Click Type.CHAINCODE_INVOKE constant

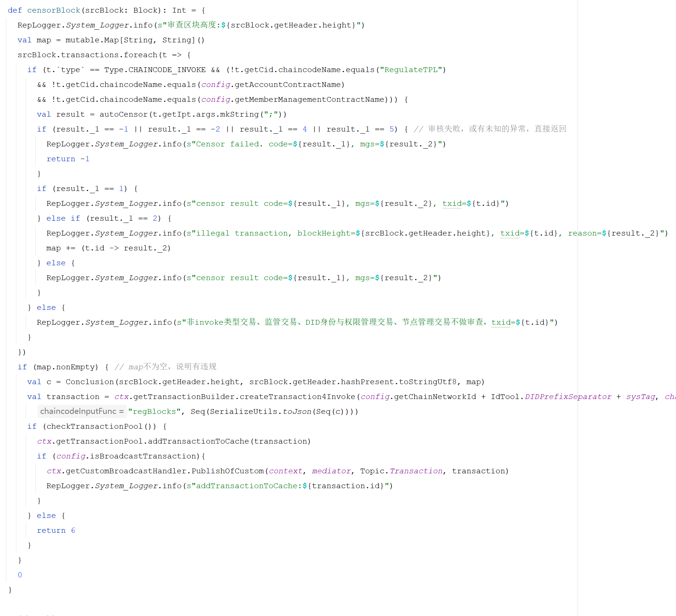pyautogui.click(x=155, y=70)
